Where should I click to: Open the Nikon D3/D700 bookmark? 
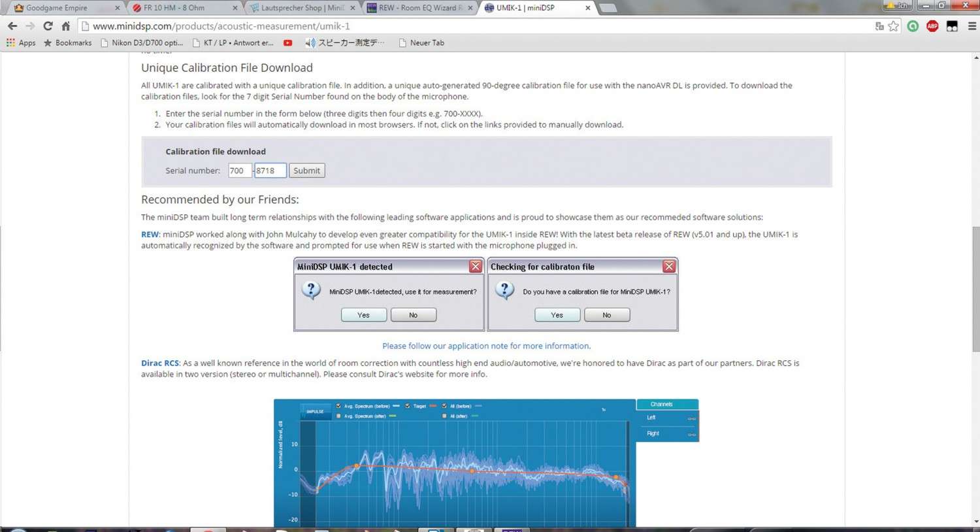pos(142,42)
